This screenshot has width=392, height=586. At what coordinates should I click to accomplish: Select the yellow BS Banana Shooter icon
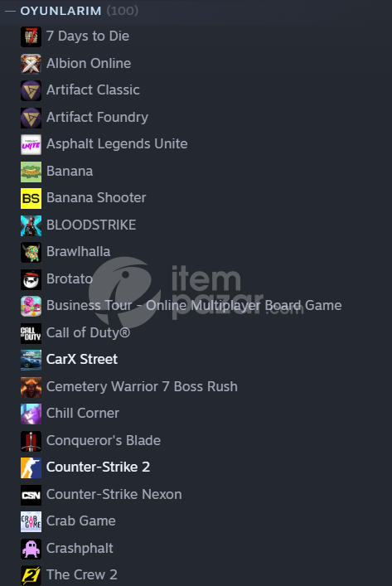(31, 198)
